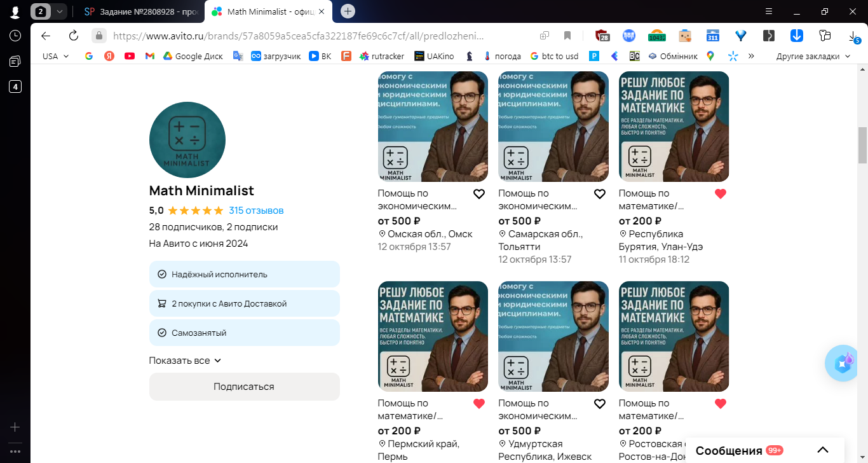This screenshot has width=868, height=463.
Task: Go back to the previous page
Action: 46,36
